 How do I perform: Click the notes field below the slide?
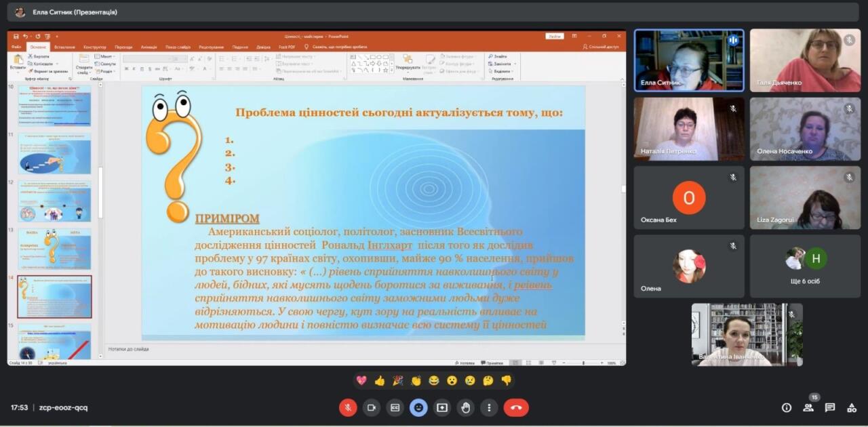pyautogui.click(x=365, y=349)
